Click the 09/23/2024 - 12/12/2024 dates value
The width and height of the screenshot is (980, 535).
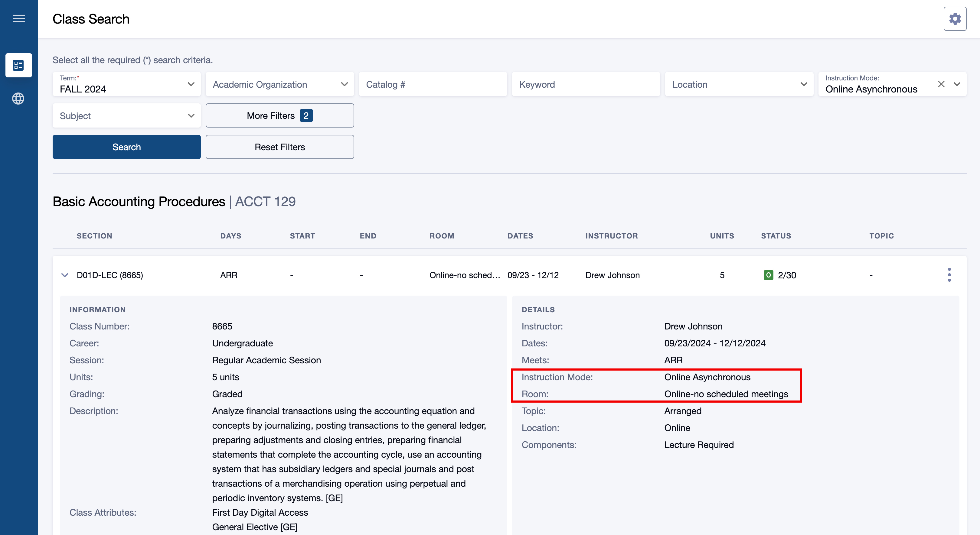[714, 343]
